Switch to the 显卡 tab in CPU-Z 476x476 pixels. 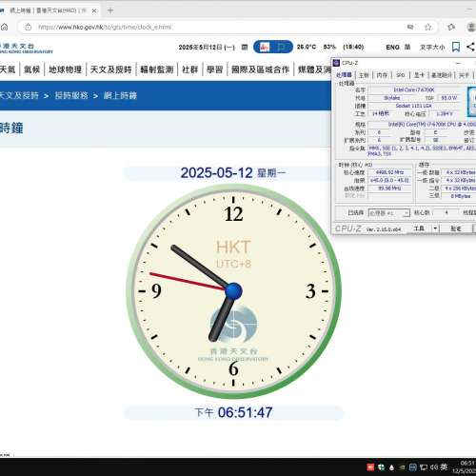pos(419,75)
